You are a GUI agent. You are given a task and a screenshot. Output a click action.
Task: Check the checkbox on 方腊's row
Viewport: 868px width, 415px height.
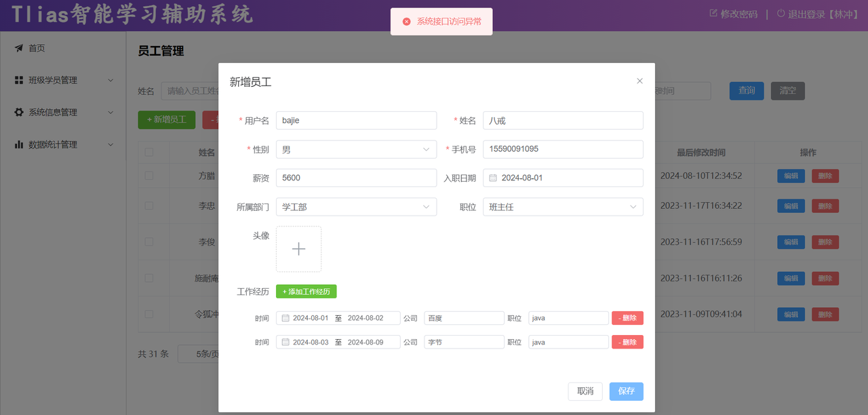click(x=150, y=175)
